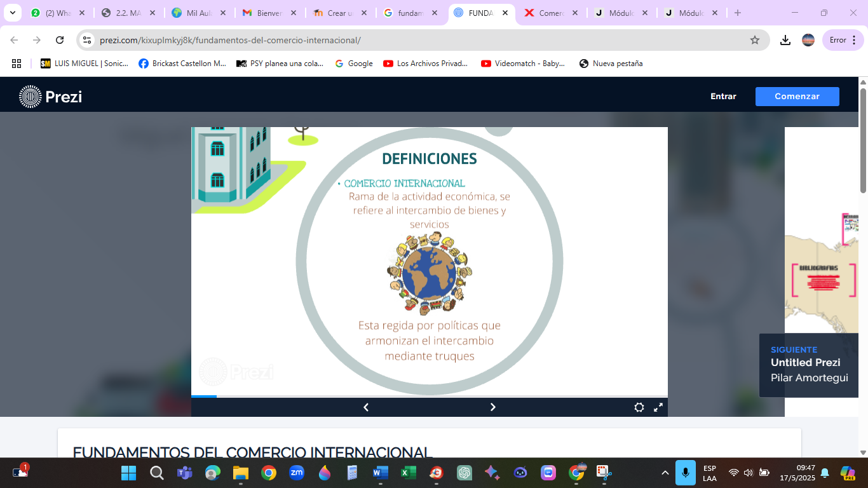Open the apps grid in bookmarks bar
The image size is (868, 488).
coord(17,64)
